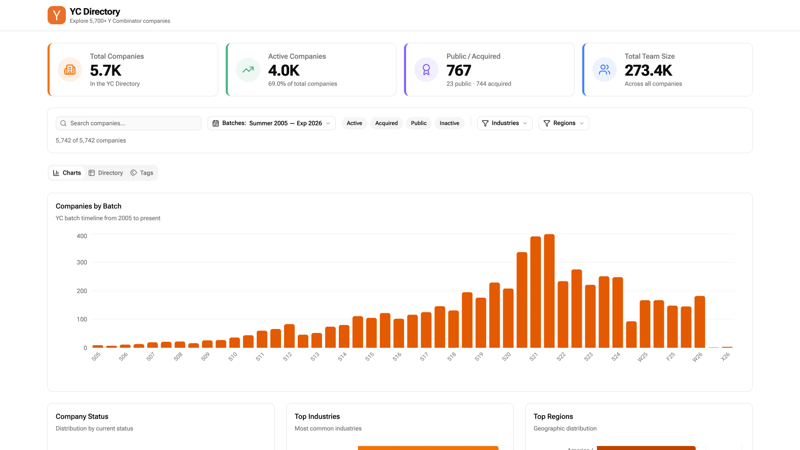800x450 pixels.
Task: Click the rightmost tall bar above W26
Action: (699, 322)
